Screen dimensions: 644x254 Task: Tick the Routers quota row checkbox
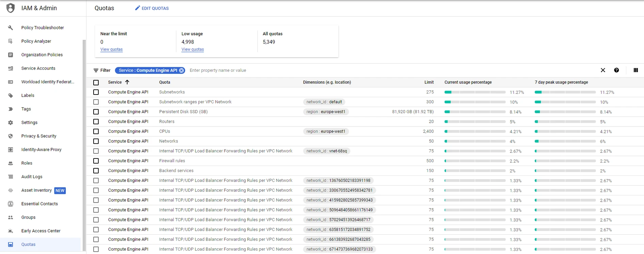point(96,122)
